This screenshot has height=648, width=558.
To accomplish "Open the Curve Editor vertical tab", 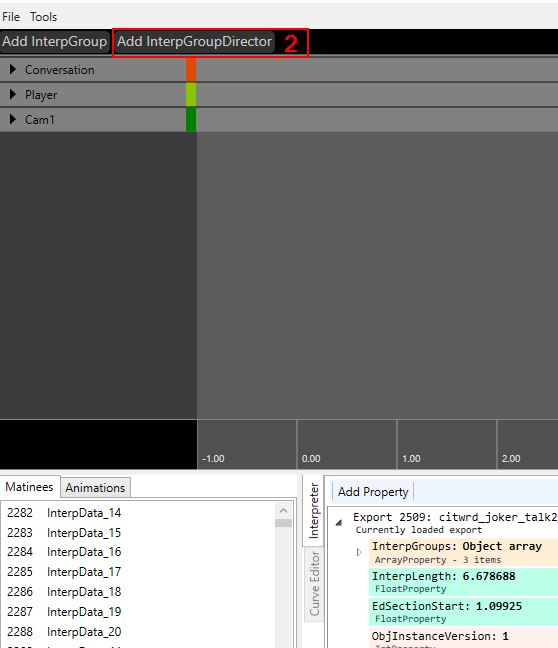I will (x=314, y=584).
